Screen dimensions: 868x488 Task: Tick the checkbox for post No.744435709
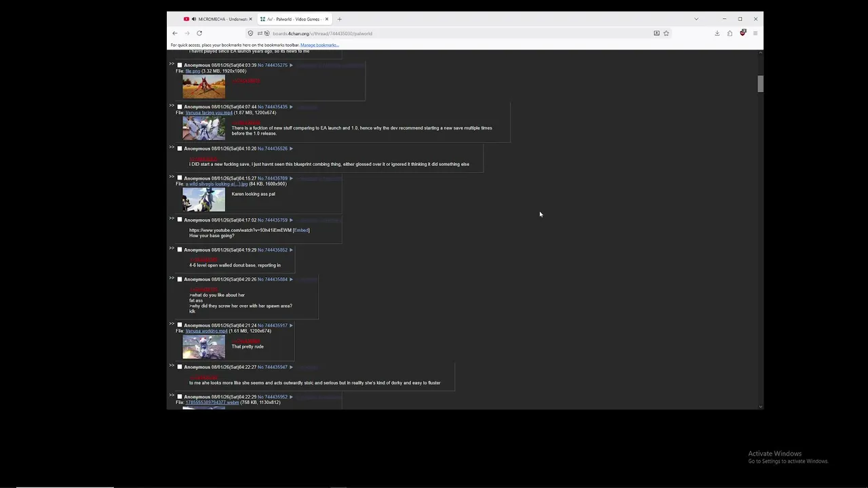point(180,178)
